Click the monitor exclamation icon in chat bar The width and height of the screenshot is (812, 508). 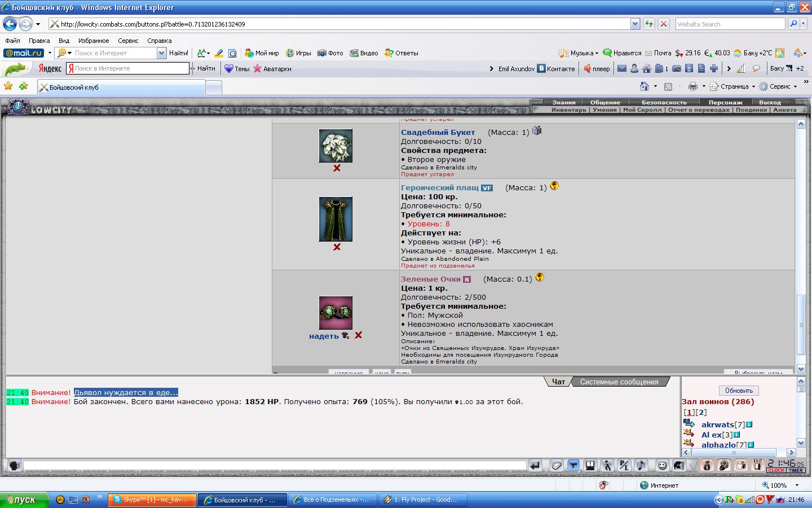pyautogui.click(x=590, y=466)
